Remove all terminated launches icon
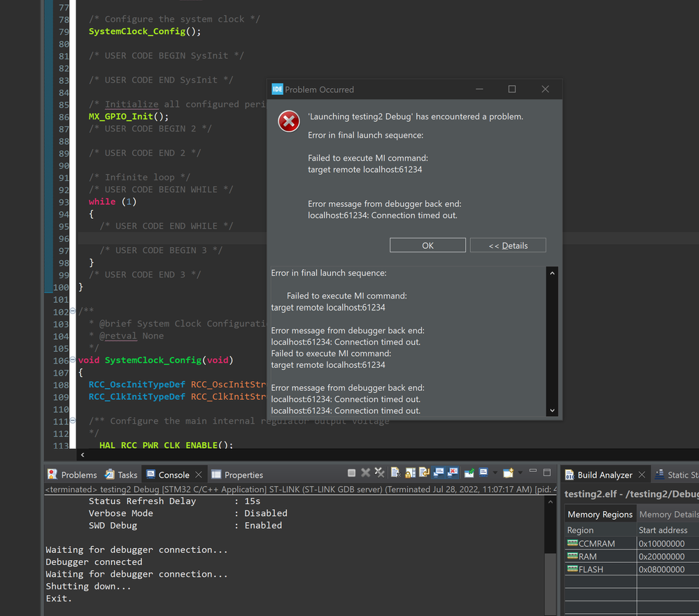 click(x=379, y=473)
